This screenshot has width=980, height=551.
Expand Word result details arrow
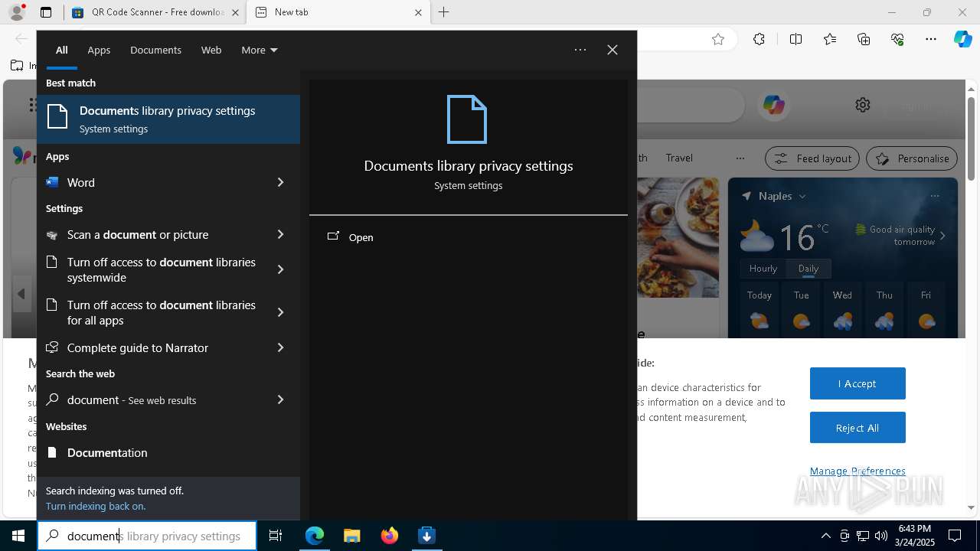coord(280,182)
